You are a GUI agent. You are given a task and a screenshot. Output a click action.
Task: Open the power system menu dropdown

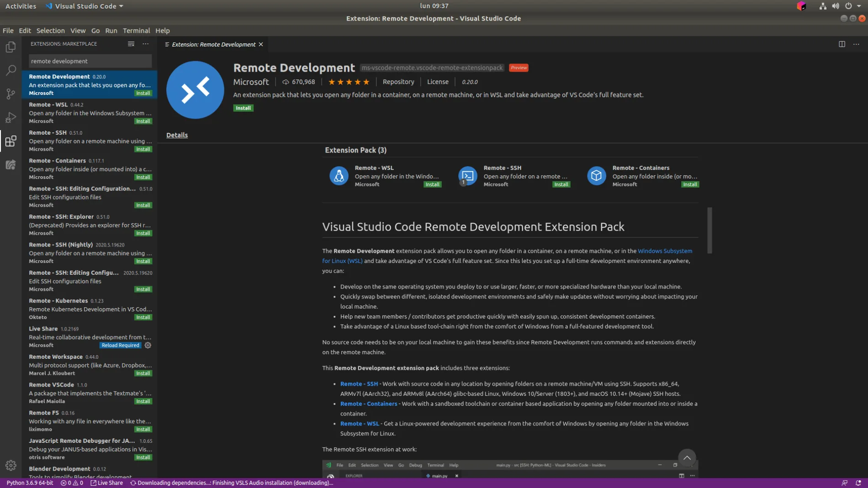[852, 6]
